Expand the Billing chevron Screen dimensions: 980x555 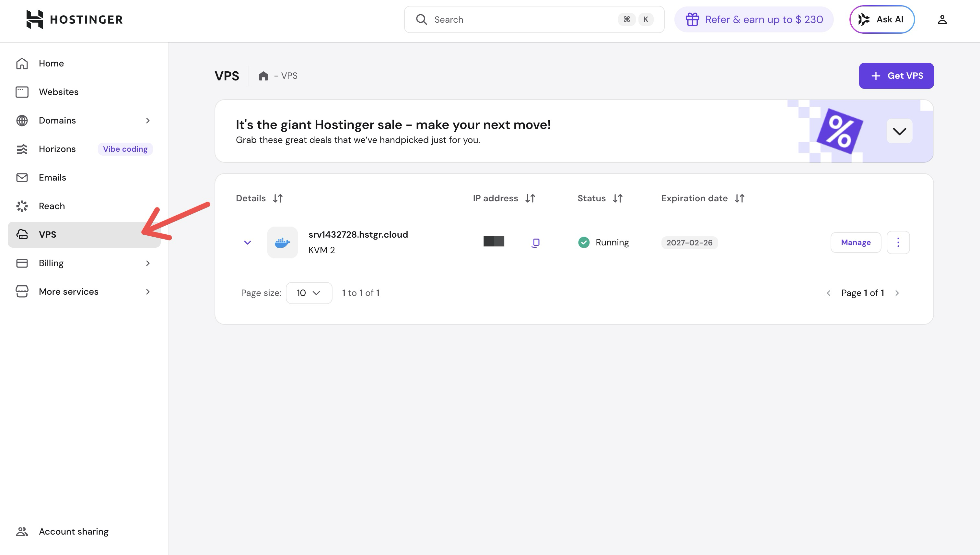148,263
